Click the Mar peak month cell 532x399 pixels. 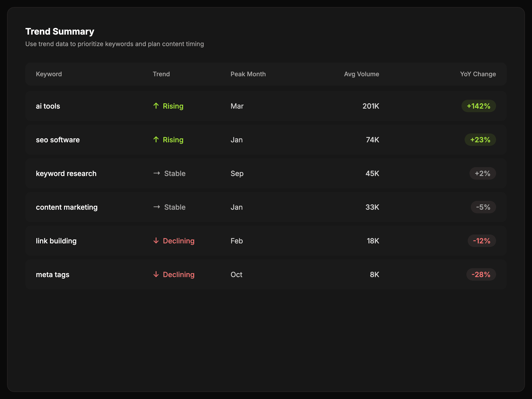237,106
